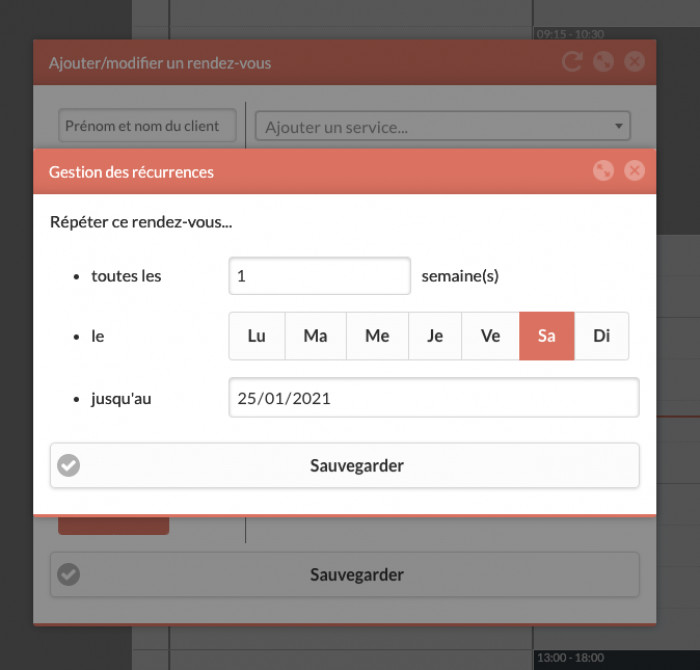This screenshot has height=670, width=700.
Task: Click the weeks interval input field
Action: point(320,276)
